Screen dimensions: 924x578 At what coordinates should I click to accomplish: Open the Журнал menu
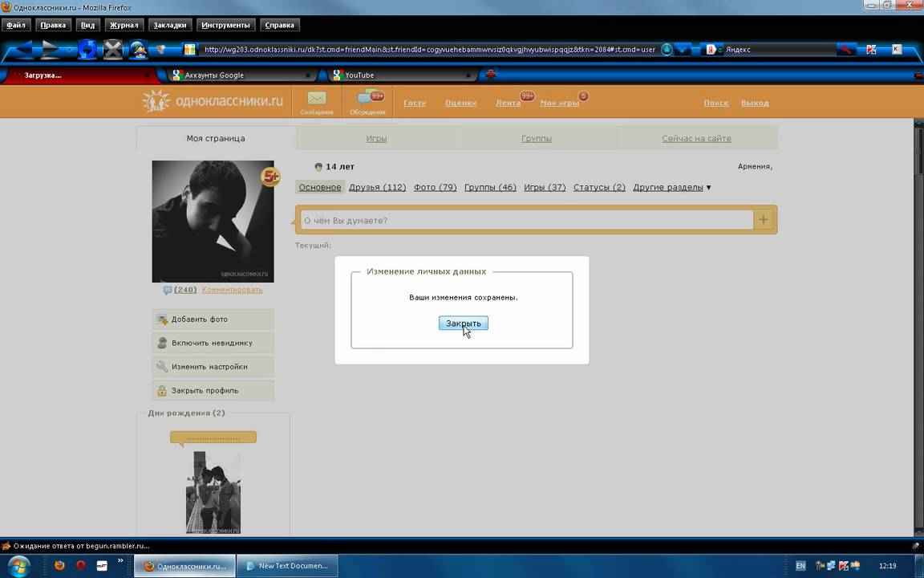click(124, 25)
